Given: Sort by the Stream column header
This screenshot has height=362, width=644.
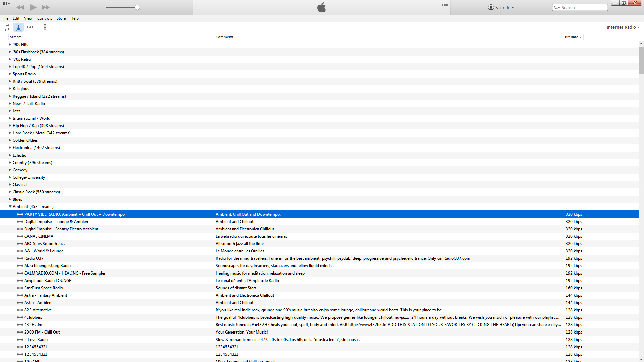Looking at the screenshot, I should pos(111,37).
